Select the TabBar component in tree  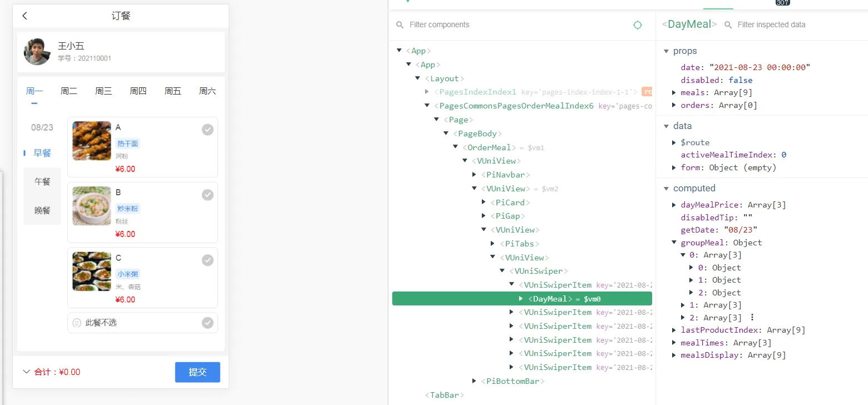click(444, 395)
